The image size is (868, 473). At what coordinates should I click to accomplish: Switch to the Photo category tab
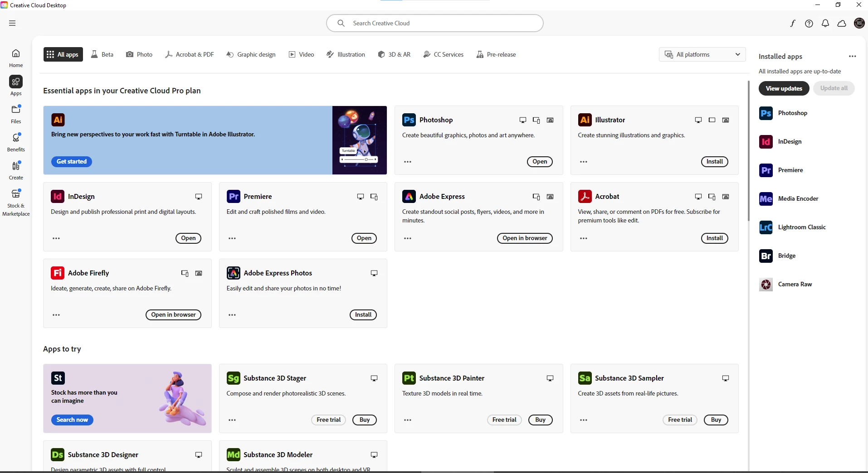coord(139,54)
